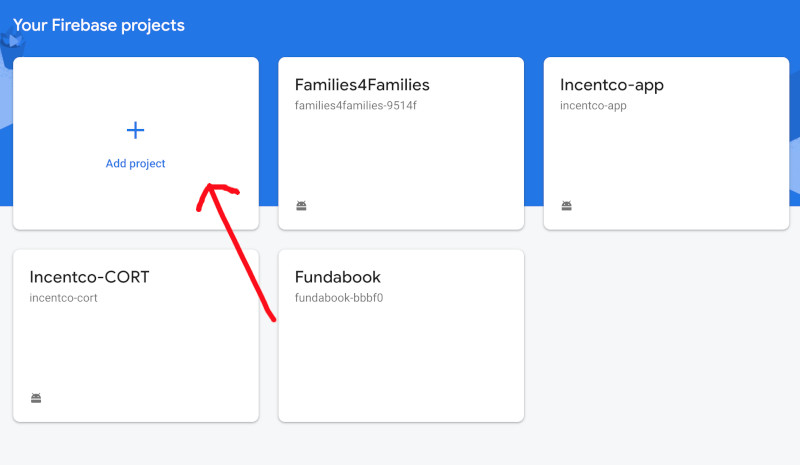Screen dimensions: 800x465
Task: Click Android icon on Families4Families card
Action: [301, 206]
